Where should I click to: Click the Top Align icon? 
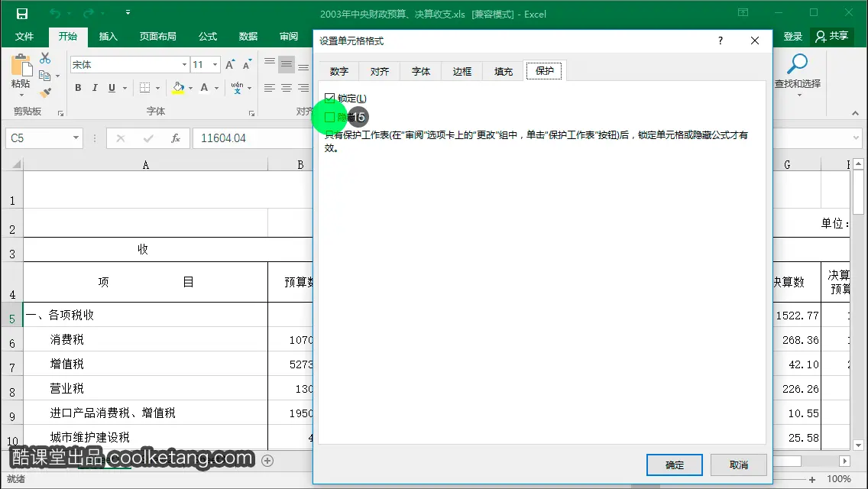point(270,63)
